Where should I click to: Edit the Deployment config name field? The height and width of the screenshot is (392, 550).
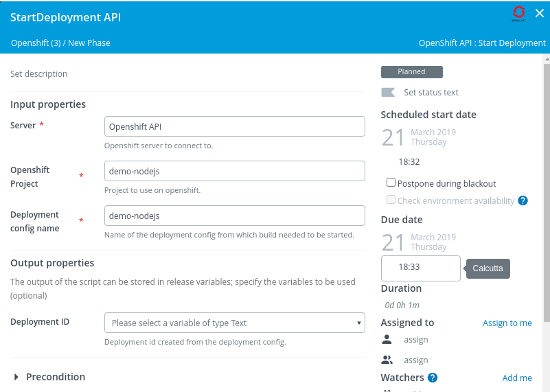pyautogui.click(x=234, y=216)
